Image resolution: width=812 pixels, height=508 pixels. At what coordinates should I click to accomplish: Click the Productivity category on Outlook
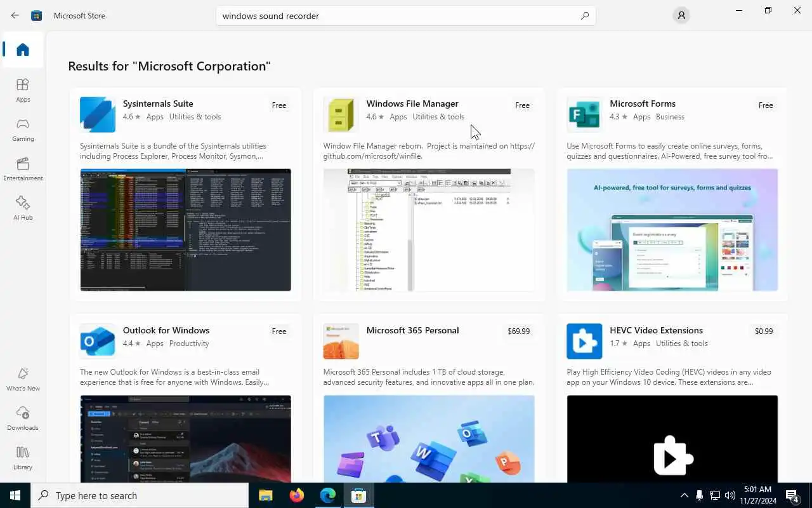coord(189,344)
